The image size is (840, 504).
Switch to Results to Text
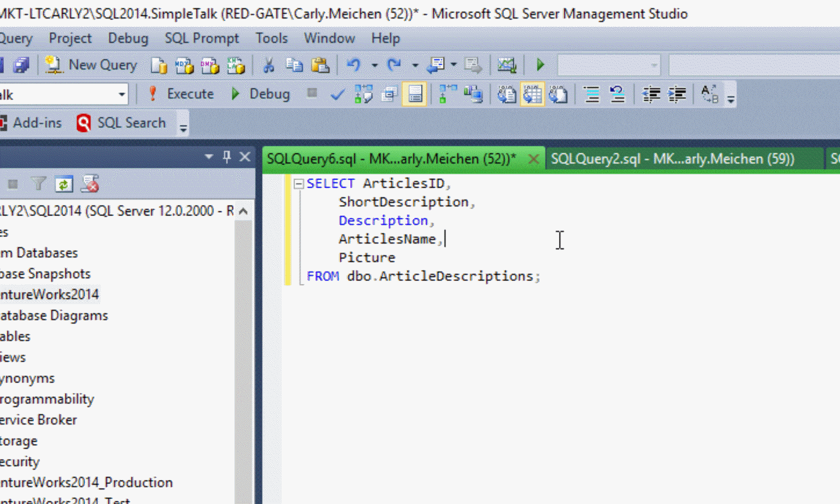point(506,94)
